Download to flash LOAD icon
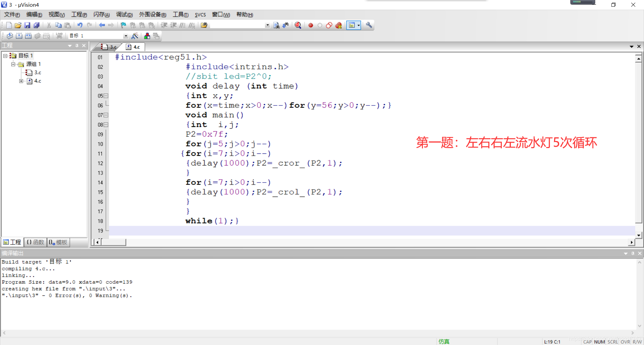The width and height of the screenshot is (644, 345). click(x=59, y=36)
